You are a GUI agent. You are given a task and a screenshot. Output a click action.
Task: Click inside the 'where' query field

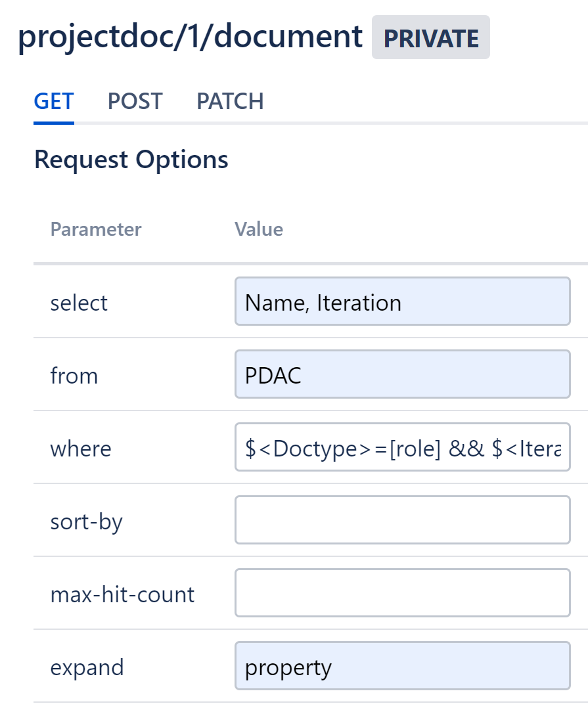(x=402, y=448)
